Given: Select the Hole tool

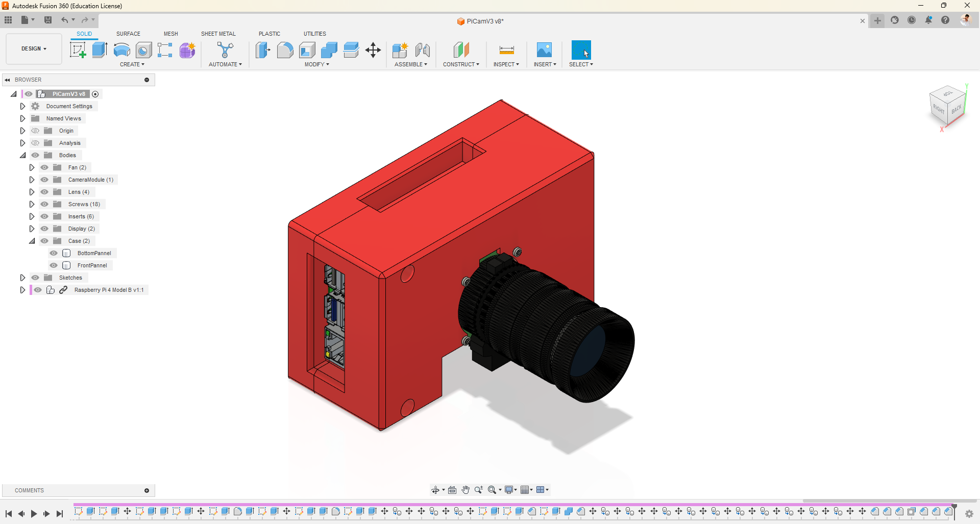Looking at the screenshot, I should (x=143, y=50).
